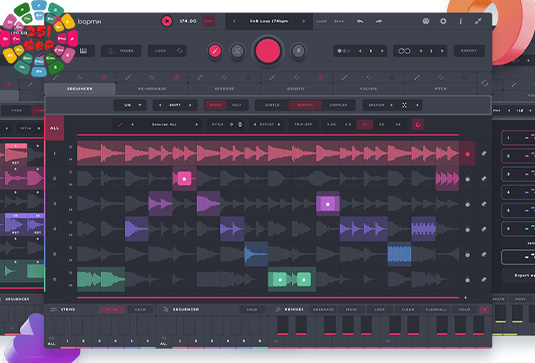Select the Reverse tab

(x=224, y=89)
